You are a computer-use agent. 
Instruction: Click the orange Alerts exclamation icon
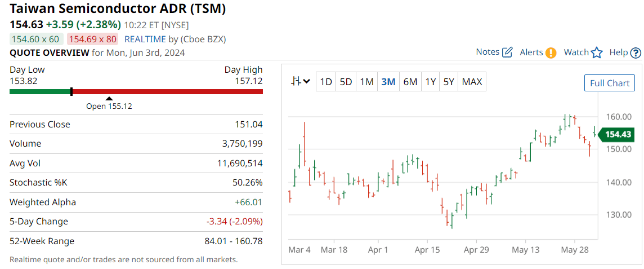(551, 52)
